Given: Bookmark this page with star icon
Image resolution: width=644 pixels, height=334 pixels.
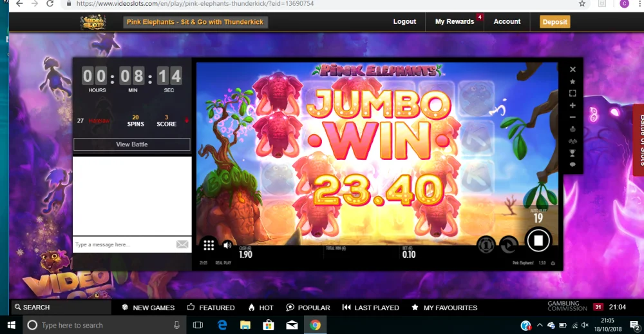Looking at the screenshot, I should tap(582, 4).
